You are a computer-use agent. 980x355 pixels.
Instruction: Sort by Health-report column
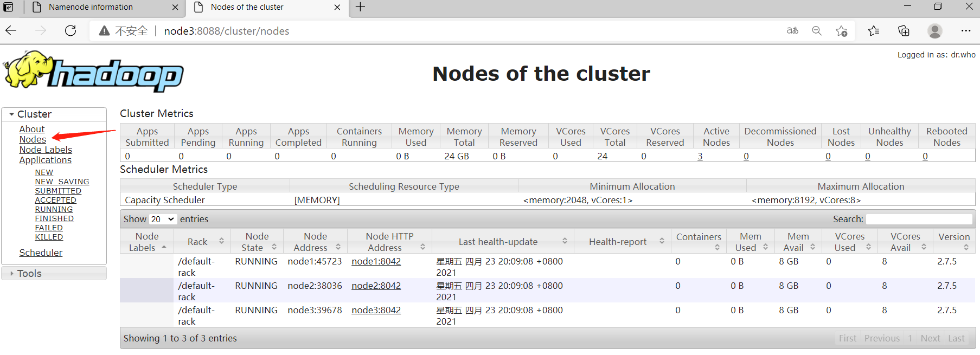(662, 241)
